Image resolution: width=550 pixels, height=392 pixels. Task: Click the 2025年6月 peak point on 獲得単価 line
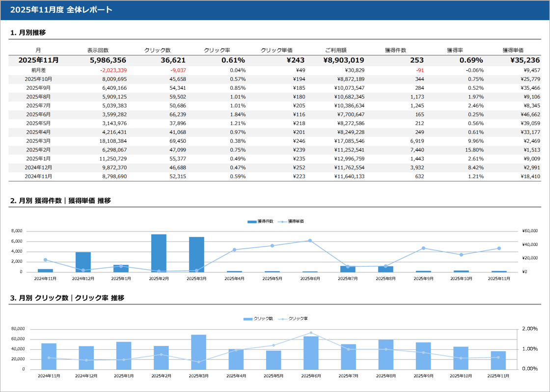(310, 240)
